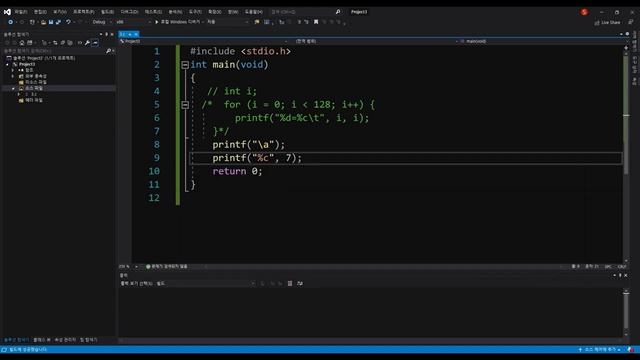This screenshot has height=360, width=640.
Task: Click the build-succeeded icon at status bar left
Action: (4, 350)
